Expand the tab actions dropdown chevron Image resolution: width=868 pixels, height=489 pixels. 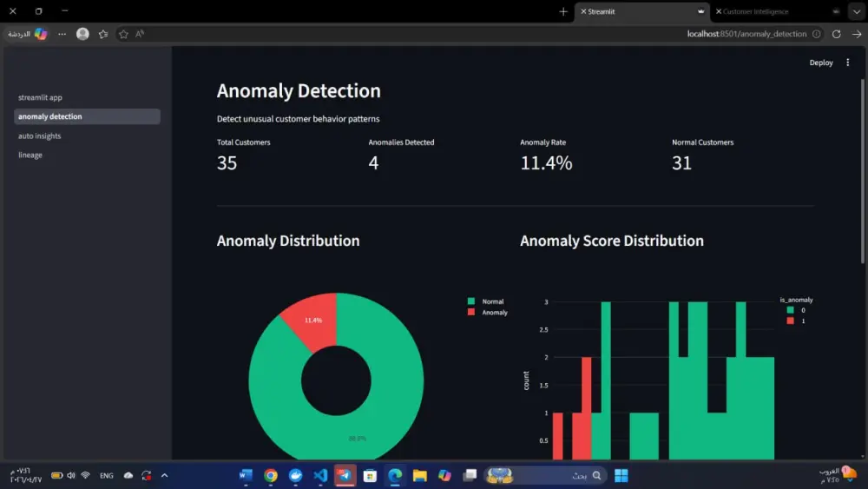(x=857, y=11)
